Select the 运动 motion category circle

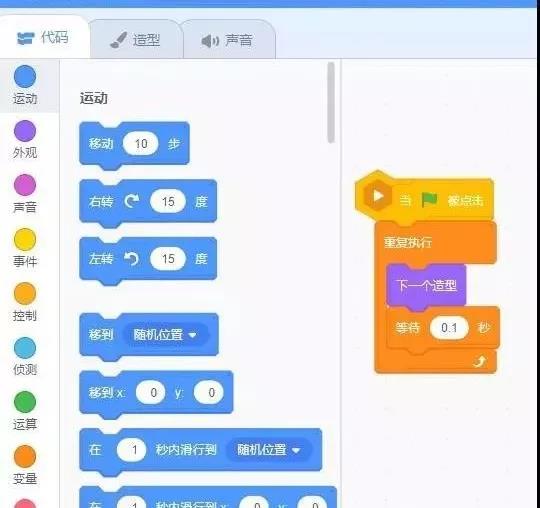(25, 76)
